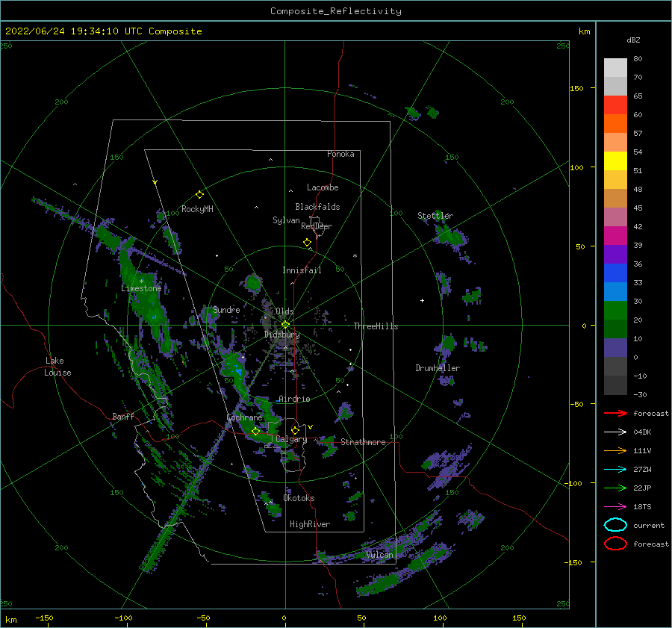Click the red forecast arrow in legend
The image size is (672, 628).
click(x=615, y=413)
